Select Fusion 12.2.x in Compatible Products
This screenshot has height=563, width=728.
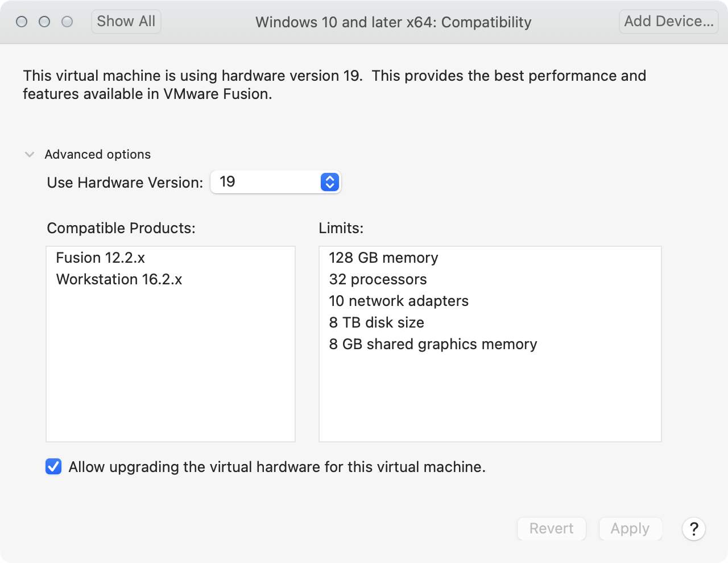(x=101, y=258)
